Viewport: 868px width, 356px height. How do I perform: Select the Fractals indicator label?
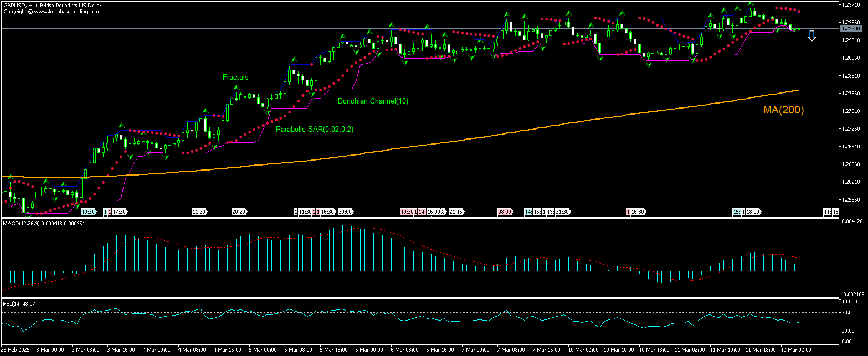[235, 78]
